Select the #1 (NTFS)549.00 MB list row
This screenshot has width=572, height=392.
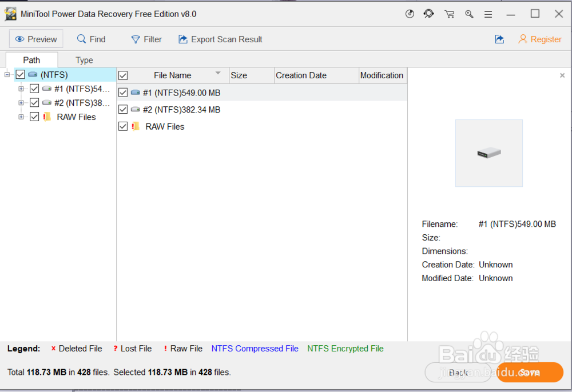tap(262, 93)
